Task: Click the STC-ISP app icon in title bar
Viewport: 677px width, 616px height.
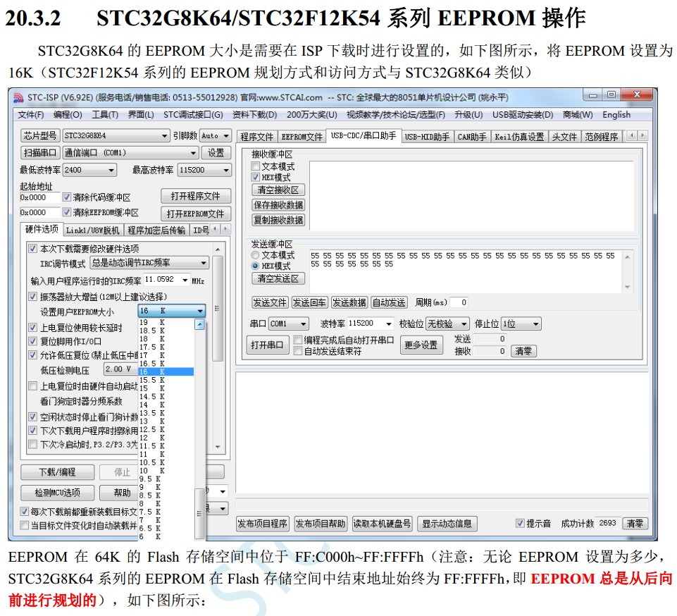Action: coord(18,98)
